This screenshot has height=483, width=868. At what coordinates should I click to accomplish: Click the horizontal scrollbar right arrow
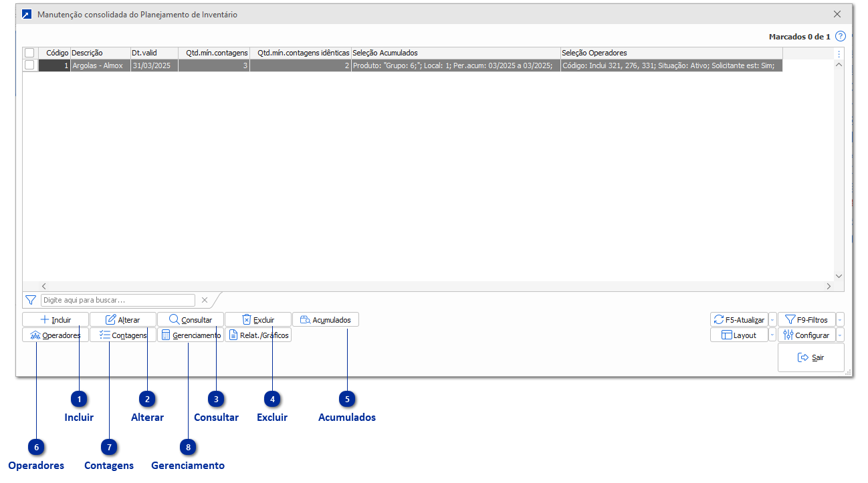pos(829,286)
